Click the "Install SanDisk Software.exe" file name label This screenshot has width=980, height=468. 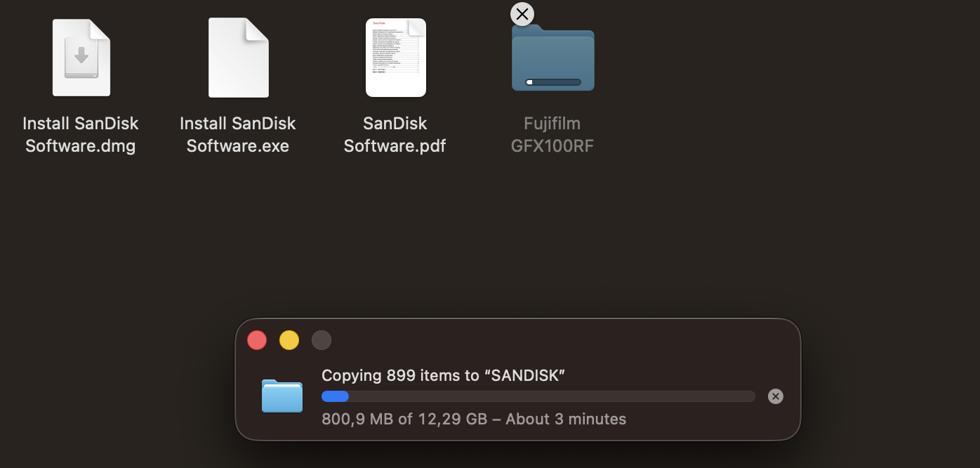238,134
